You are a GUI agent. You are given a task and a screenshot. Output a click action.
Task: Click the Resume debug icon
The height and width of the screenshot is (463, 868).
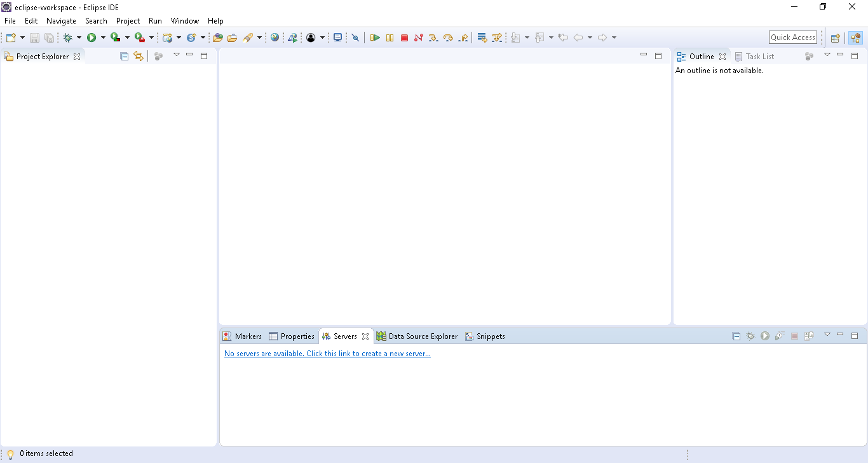375,38
